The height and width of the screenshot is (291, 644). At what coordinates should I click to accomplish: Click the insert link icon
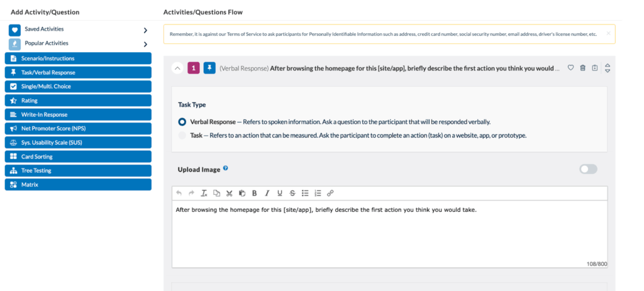coord(330,193)
